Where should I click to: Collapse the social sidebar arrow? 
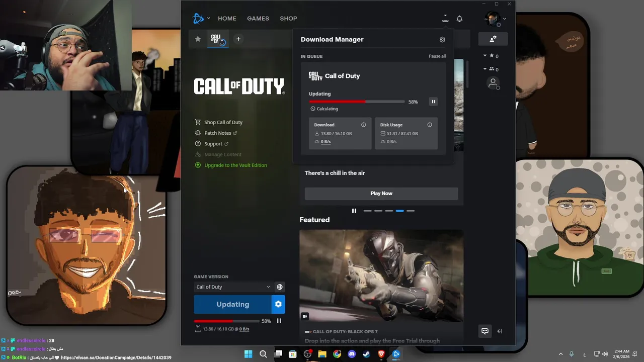point(500,331)
